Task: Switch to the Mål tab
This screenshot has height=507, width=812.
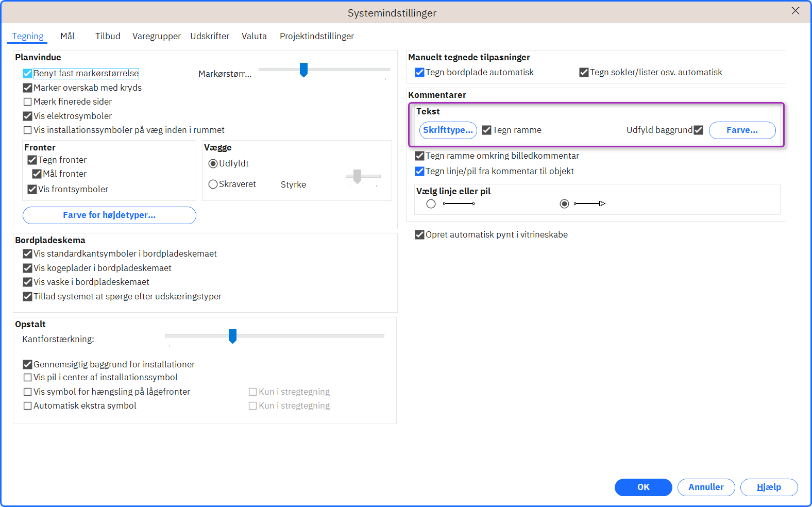Action: pyautogui.click(x=67, y=36)
